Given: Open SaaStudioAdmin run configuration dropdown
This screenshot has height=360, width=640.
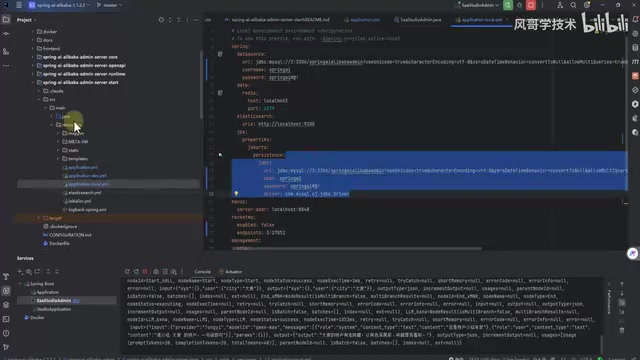Looking at the screenshot, I should click(478, 5).
